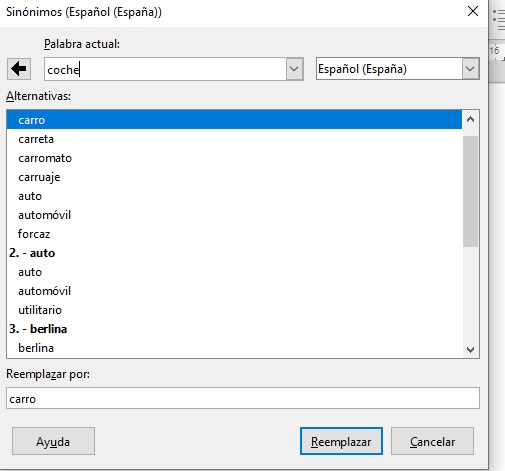Dismiss the dialog with Cancelar
Screen dimensions: 505x471
[432, 441]
